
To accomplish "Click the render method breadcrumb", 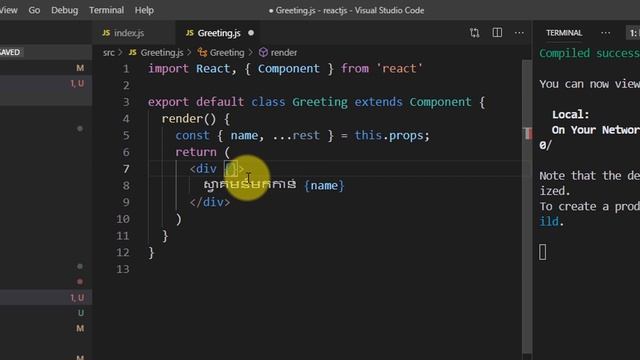I will click(284, 53).
